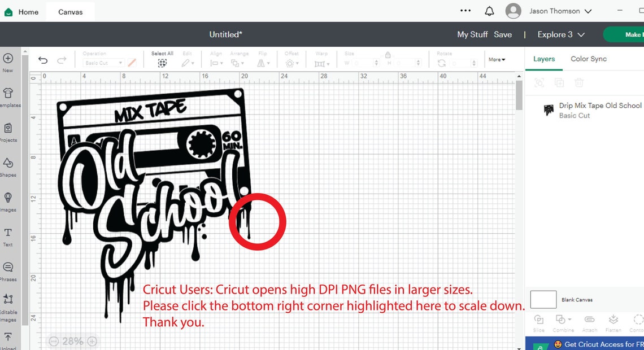Click the canvas vertical scrollbar
Viewport: 644px width, 350px height.
pos(519,95)
